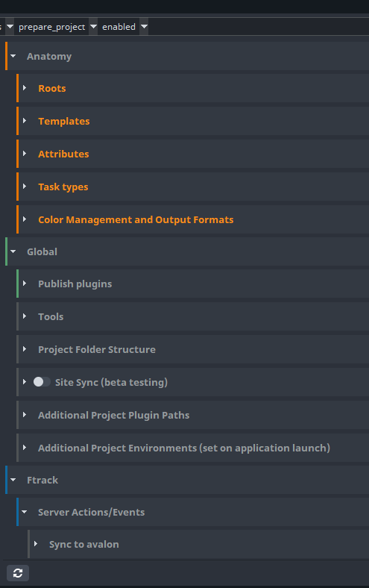The image size is (369, 588).
Task: Expand Additional Project Plugin Paths
Action: pyautogui.click(x=25, y=415)
